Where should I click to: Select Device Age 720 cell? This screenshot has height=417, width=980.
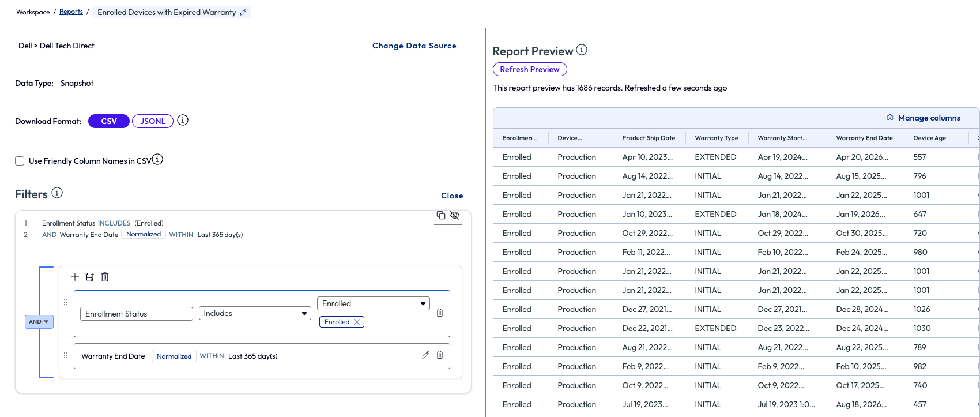coord(920,233)
